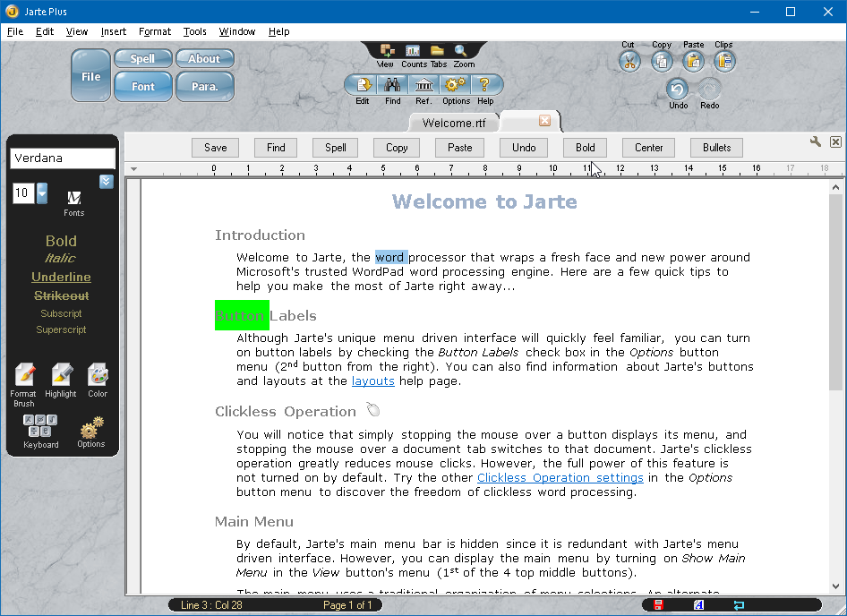Open the Clips icon
Screen dimensions: 847x616
tap(725, 61)
